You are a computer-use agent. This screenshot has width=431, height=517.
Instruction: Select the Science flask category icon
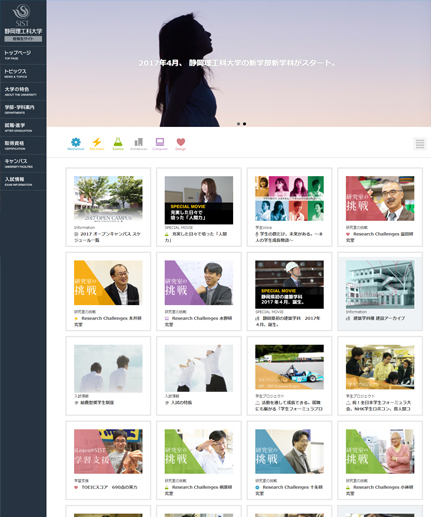(118, 144)
